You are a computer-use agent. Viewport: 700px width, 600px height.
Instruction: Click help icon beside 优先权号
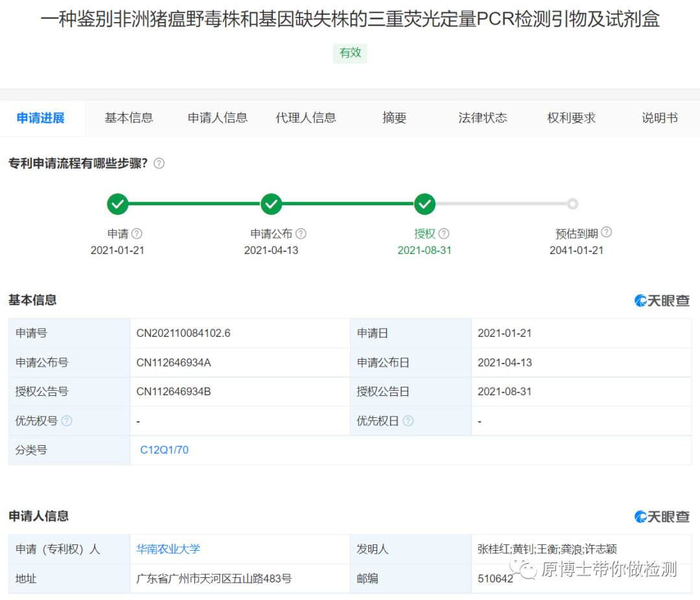coord(67,421)
